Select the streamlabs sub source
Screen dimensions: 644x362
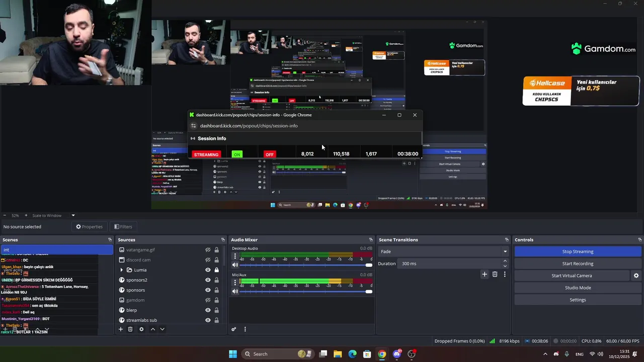[x=141, y=320]
